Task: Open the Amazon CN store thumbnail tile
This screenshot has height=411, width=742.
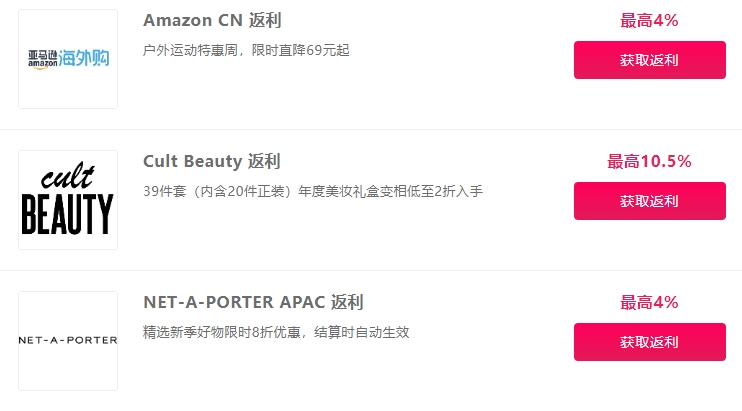Action: (x=68, y=59)
